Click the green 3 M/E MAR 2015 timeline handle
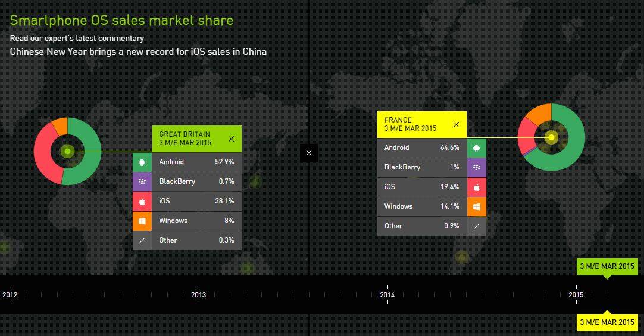Viewport: 644px width, 336px height. 607,266
